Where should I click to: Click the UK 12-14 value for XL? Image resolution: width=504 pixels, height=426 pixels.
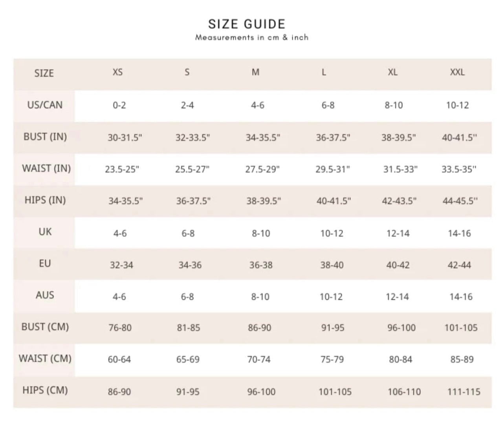(x=398, y=234)
